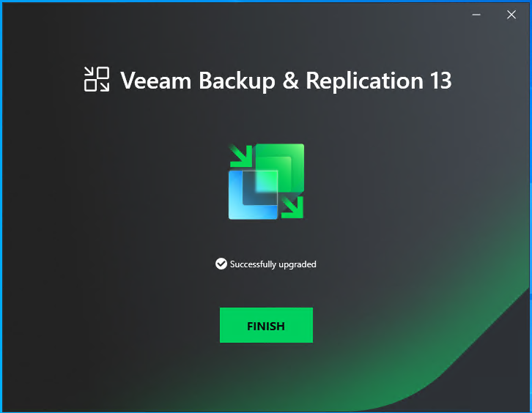Click the word 'Replication' in the heading
Image resolution: width=532 pixels, height=413 pixels.
pos(364,81)
